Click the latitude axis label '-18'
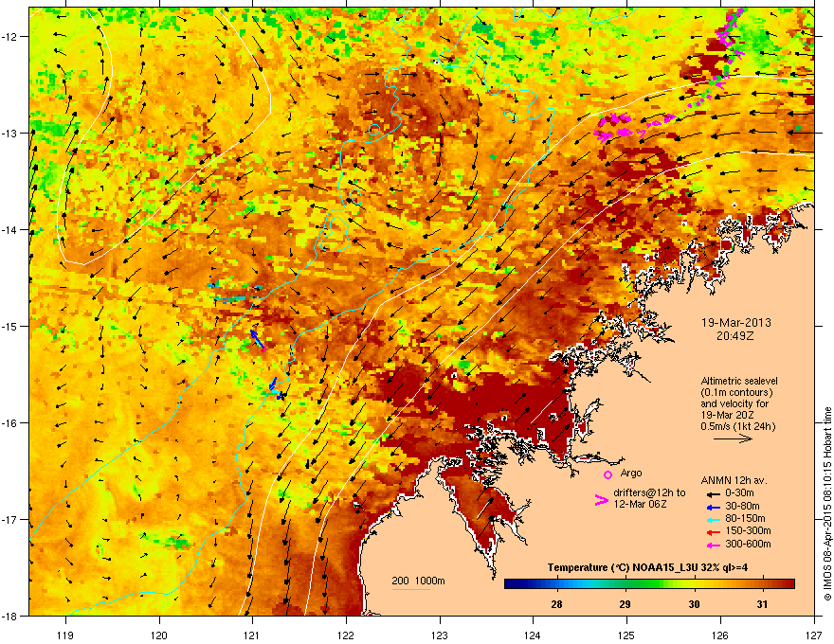The width and height of the screenshot is (834, 644). (9, 616)
